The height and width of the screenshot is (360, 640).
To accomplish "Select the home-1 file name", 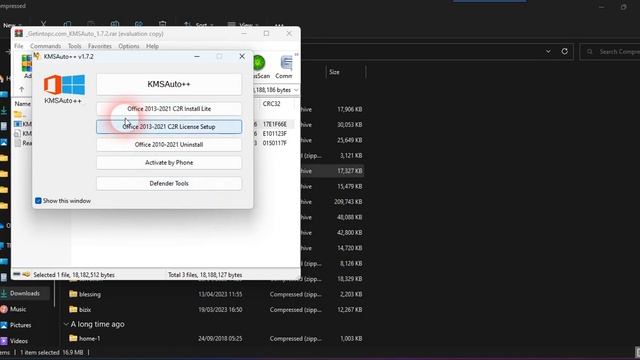I will [89, 338].
